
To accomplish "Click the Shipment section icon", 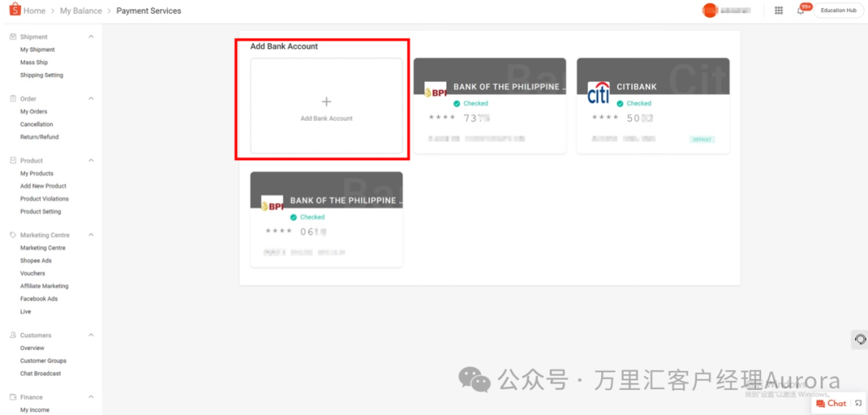I will coord(14,36).
